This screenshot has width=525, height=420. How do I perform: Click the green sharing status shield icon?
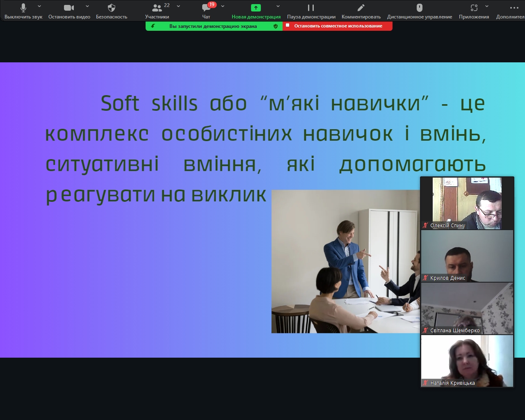[276, 26]
